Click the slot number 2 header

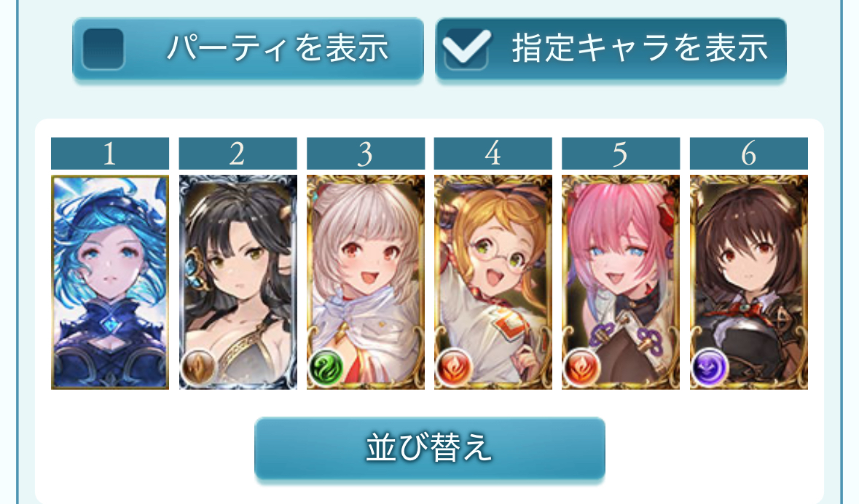238,154
